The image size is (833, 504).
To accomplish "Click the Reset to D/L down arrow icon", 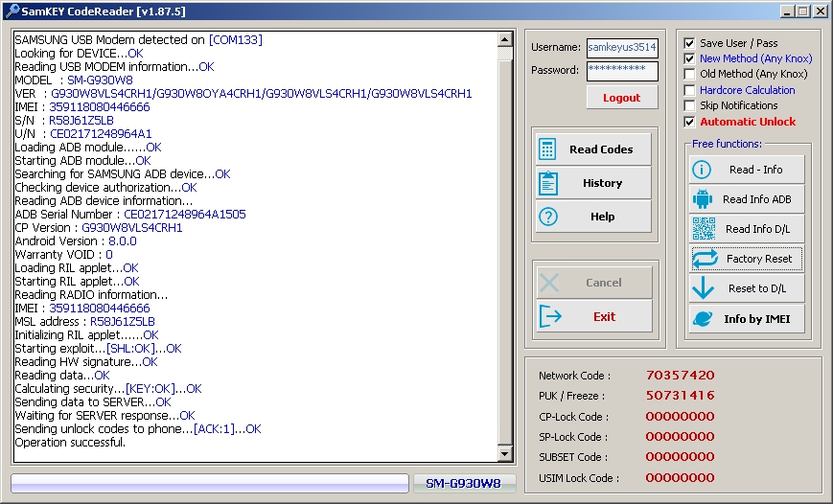I will pos(703,288).
